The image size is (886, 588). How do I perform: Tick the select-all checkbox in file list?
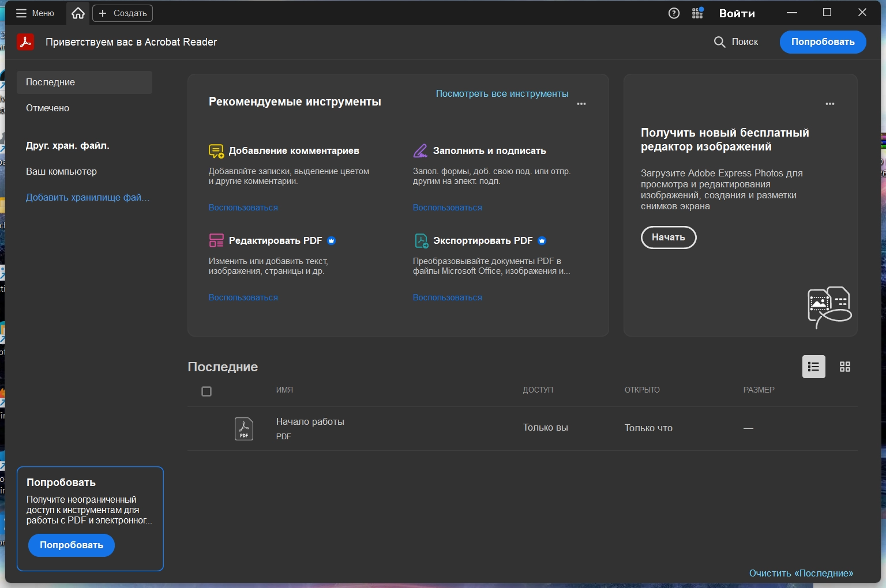(207, 391)
